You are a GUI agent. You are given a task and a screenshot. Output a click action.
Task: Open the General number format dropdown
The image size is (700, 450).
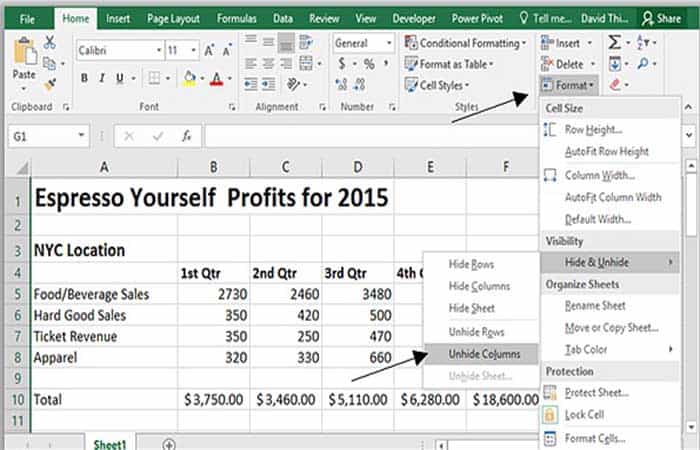click(x=389, y=43)
